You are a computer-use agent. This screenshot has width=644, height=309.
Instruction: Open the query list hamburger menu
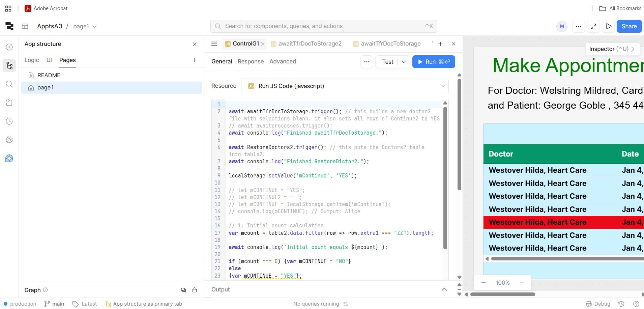click(214, 44)
